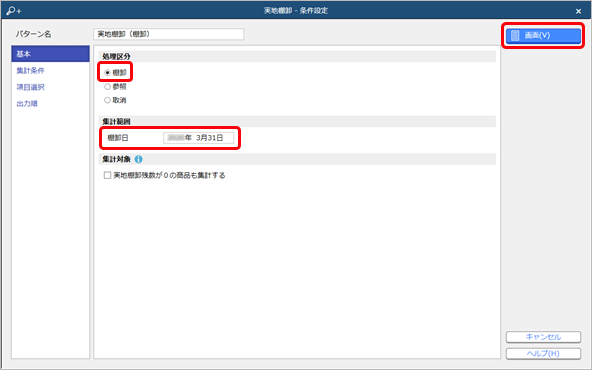Viewport: 592px width, 370px height.
Task: Enable 実地棚卸残数が0の商品も集計する checkbox
Action: point(107,175)
